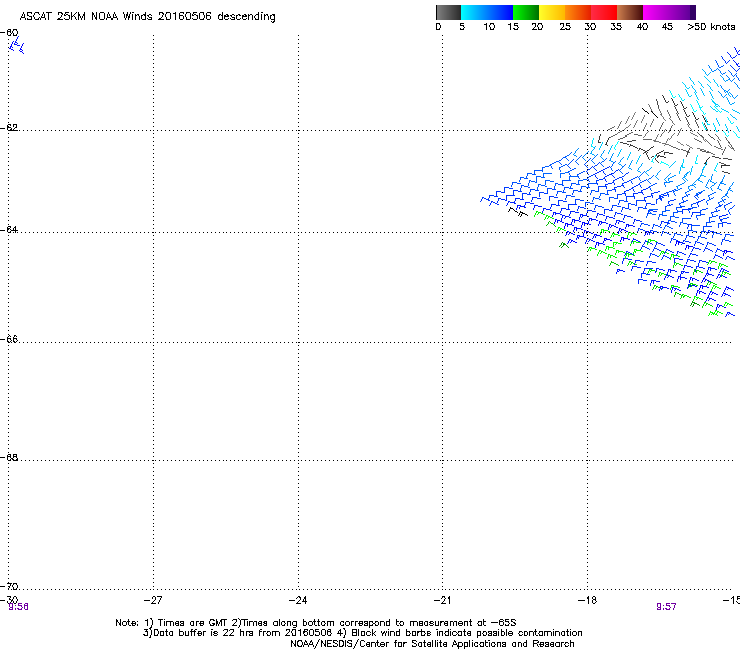Click the -21 longitude axis label
The height and width of the screenshot is (650, 740).
coord(442,600)
